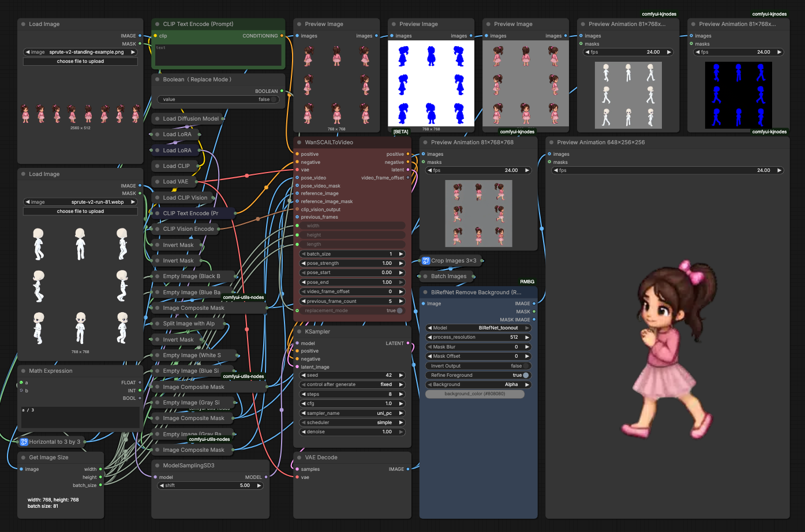805x532 pixels.
Task: Click the Crop Images 3×3 group node icon
Action: [426, 261]
